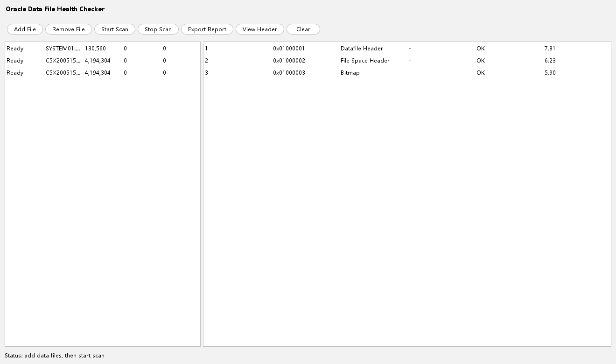The image size is (616, 364).
Task: Select block address 0x01000003
Action: pos(289,73)
